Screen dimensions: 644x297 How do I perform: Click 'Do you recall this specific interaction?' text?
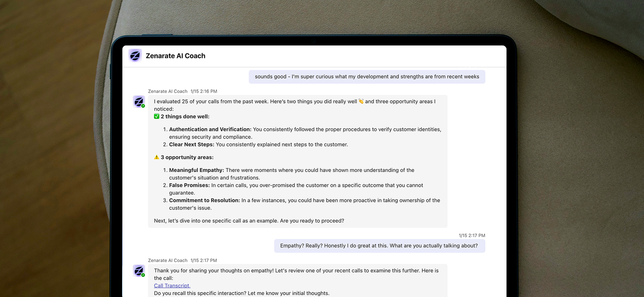click(200, 293)
